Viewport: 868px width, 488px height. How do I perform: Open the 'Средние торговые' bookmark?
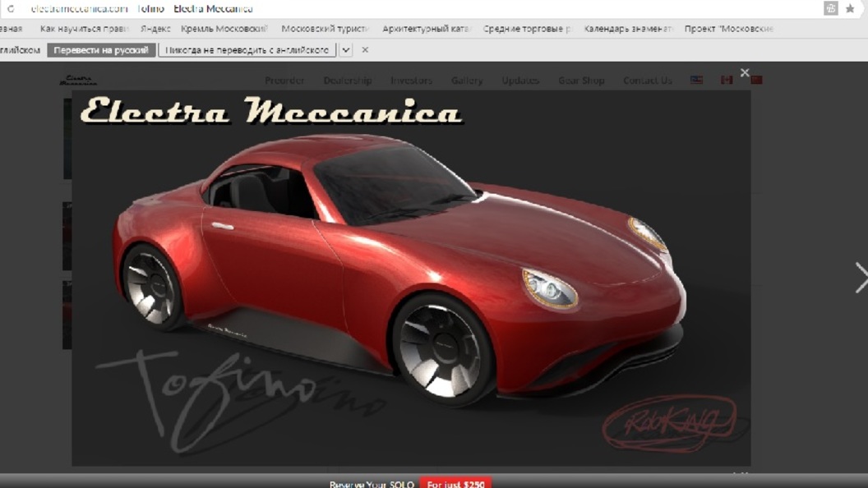[x=526, y=28]
